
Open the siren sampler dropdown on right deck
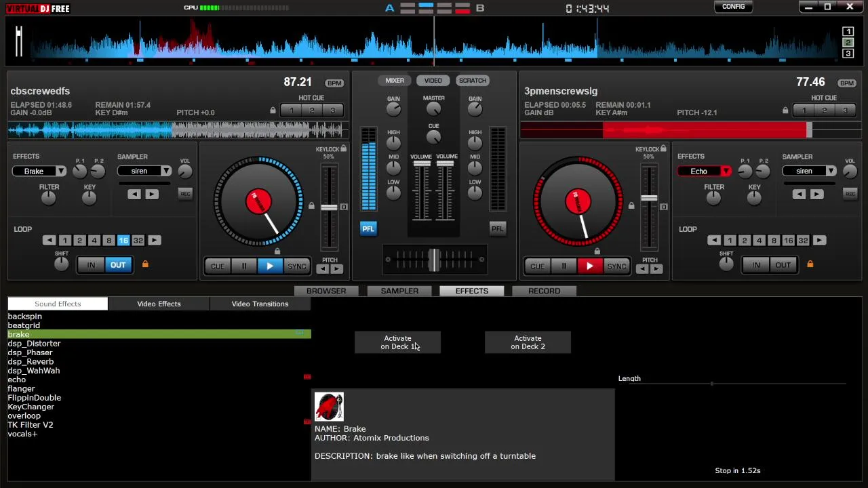point(831,171)
